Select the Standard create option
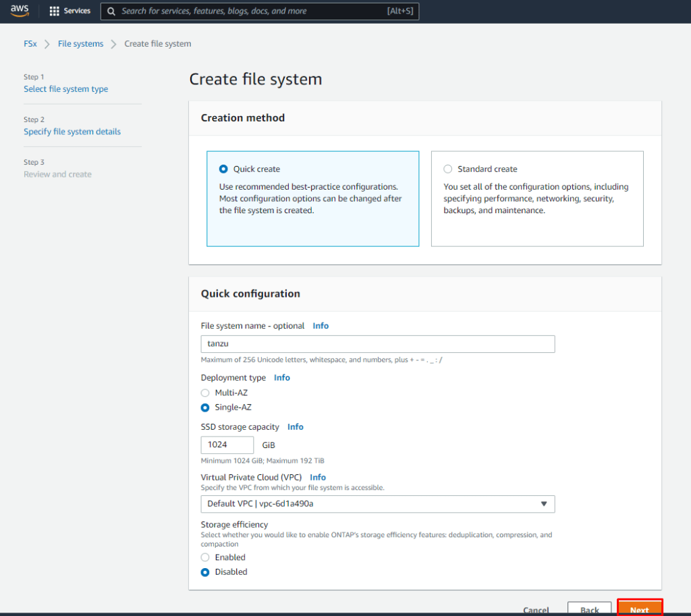 point(448,169)
